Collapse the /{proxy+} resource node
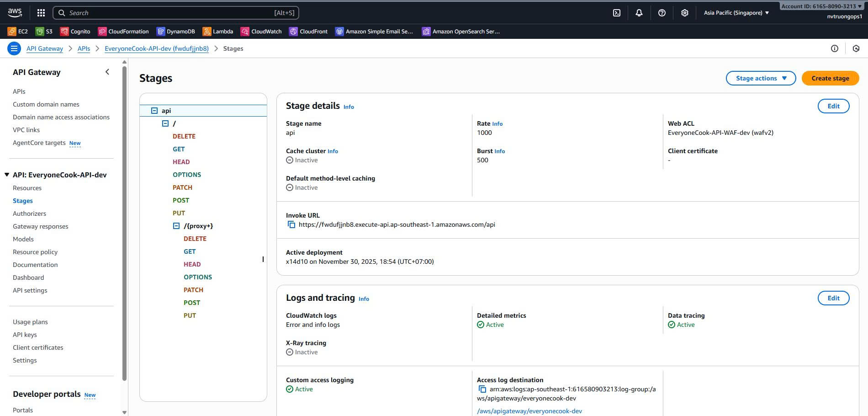Viewport: 868px width, 416px height. coord(176,226)
